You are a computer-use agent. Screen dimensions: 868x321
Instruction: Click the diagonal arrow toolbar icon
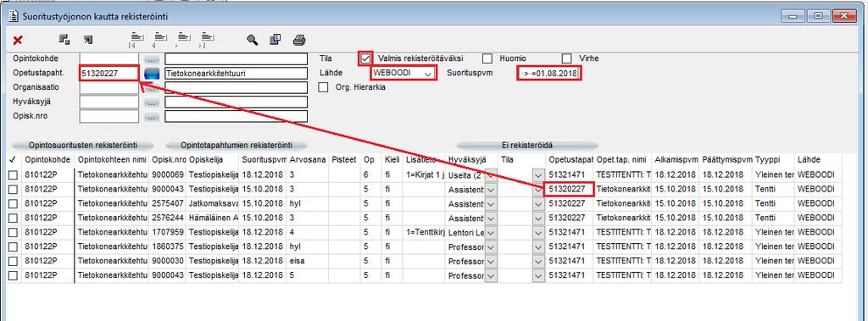[87, 39]
